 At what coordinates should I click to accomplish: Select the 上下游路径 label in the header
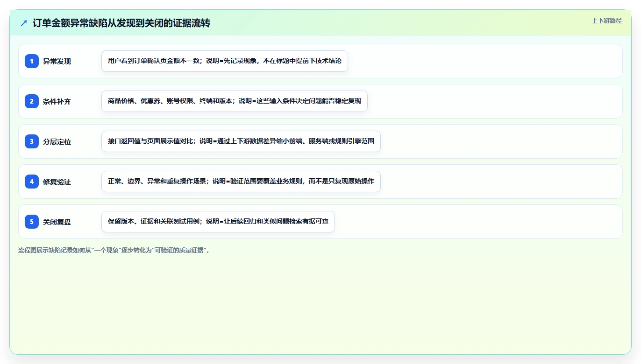(606, 21)
